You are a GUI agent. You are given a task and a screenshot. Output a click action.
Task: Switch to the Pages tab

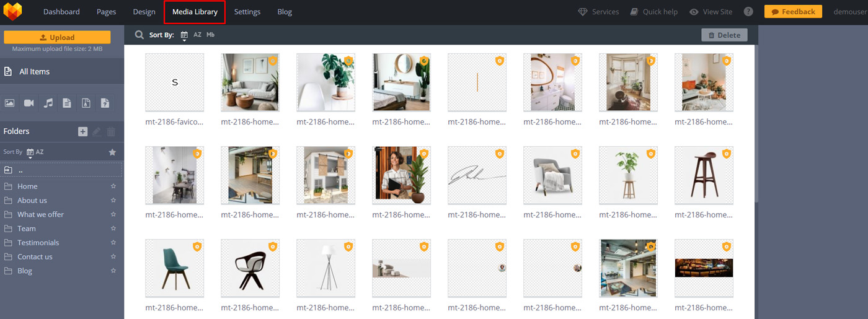(x=106, y=12)
